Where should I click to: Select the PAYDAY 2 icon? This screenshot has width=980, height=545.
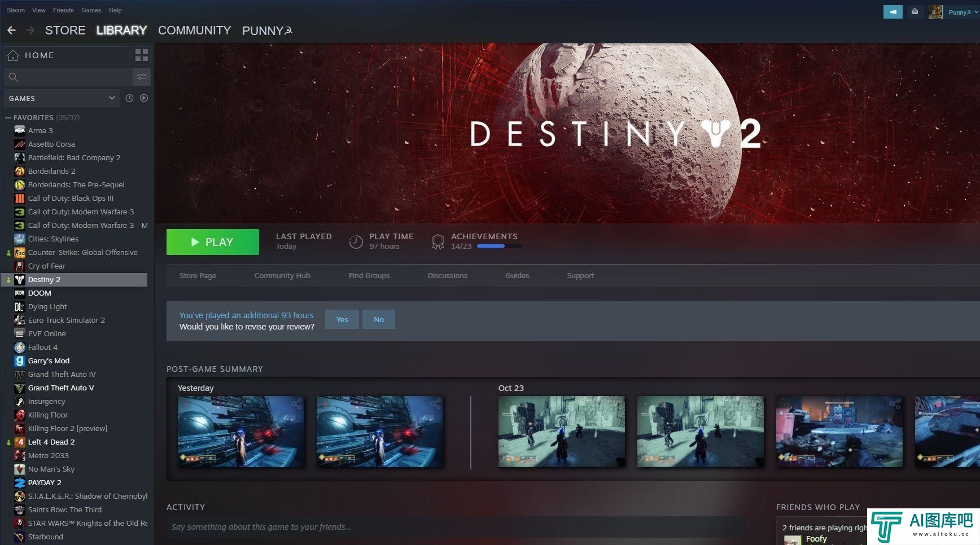coord(20,482)
